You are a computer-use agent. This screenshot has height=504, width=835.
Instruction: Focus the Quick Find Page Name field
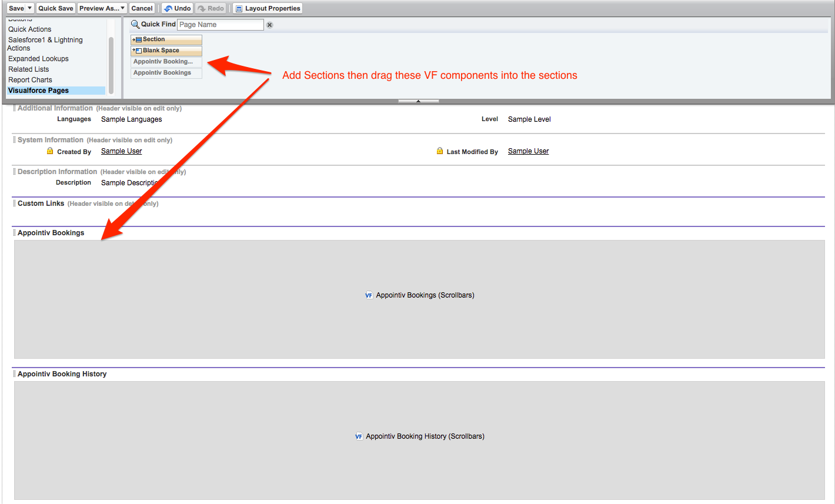tap(221, 25)
